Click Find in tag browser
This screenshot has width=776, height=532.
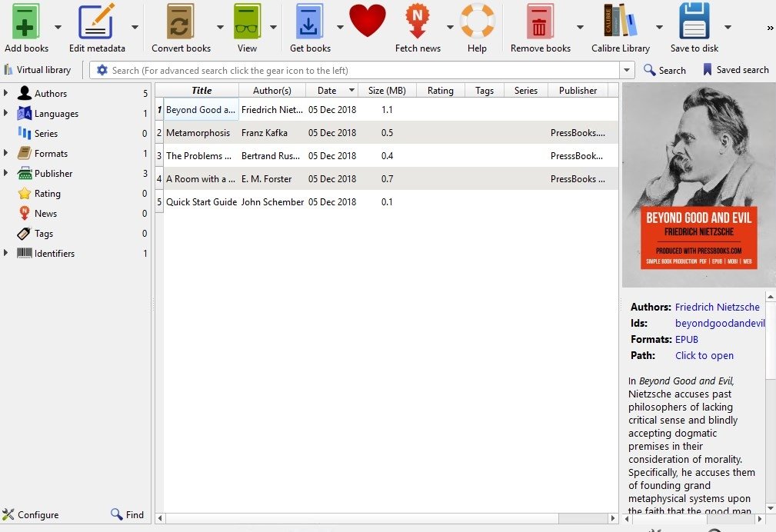tap(127, 514)
